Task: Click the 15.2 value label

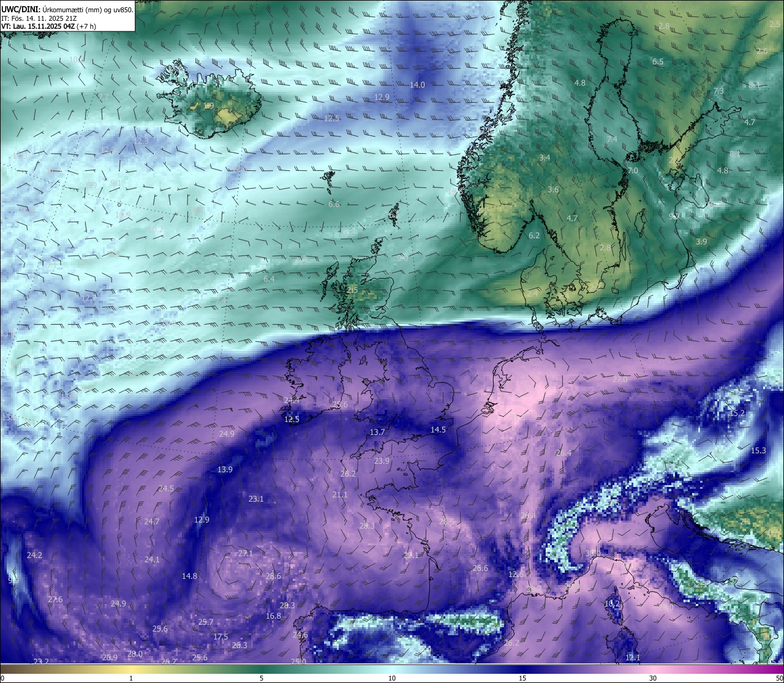Action: [x=737, y=413]
